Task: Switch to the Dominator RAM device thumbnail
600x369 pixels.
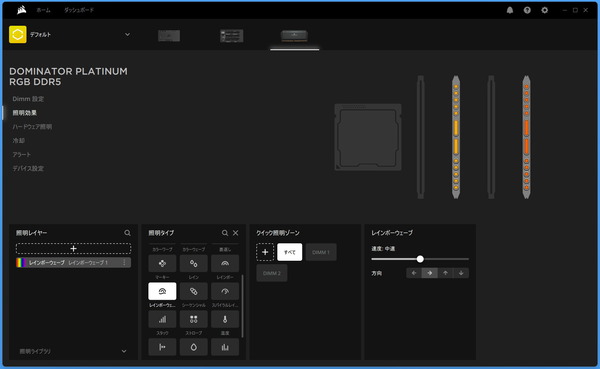Action: point(294,36)
